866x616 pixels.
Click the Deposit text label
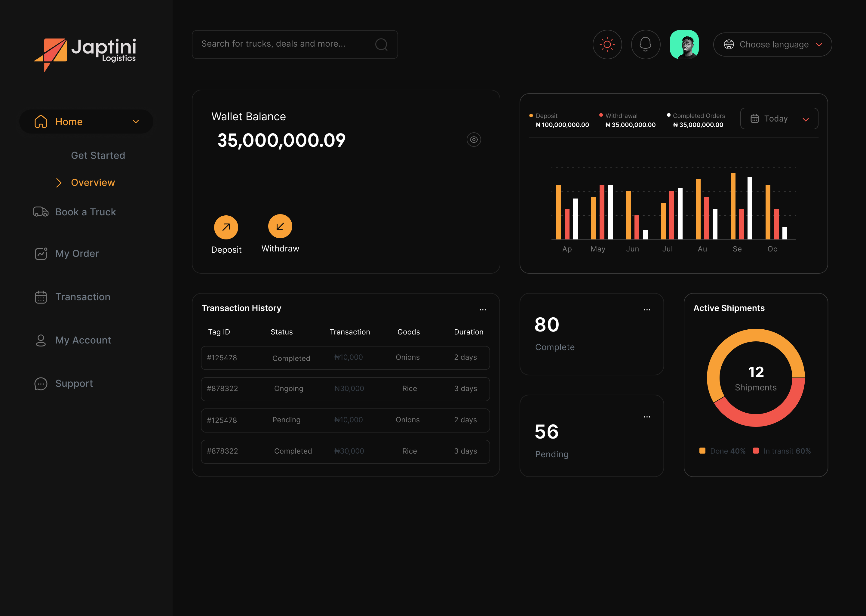226,250
